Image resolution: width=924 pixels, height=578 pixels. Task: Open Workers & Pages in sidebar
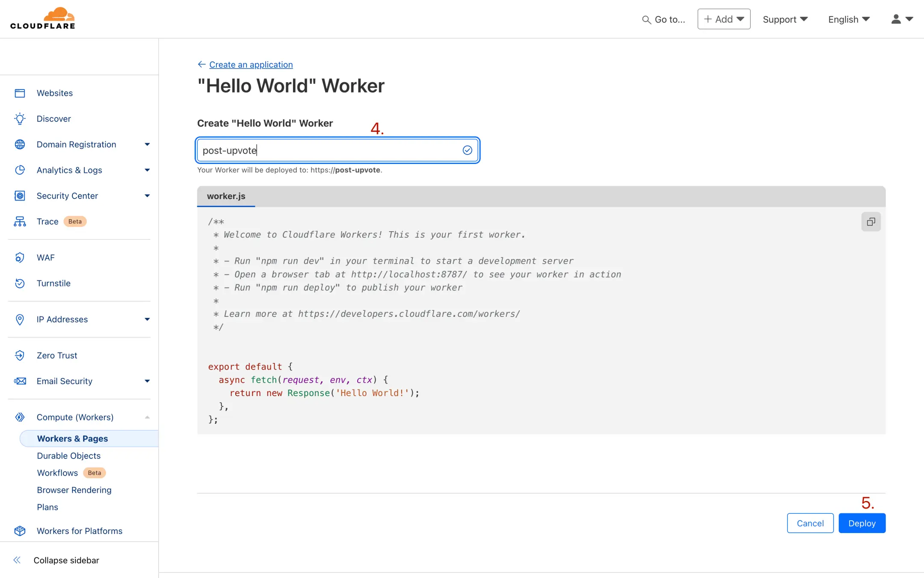89,438
